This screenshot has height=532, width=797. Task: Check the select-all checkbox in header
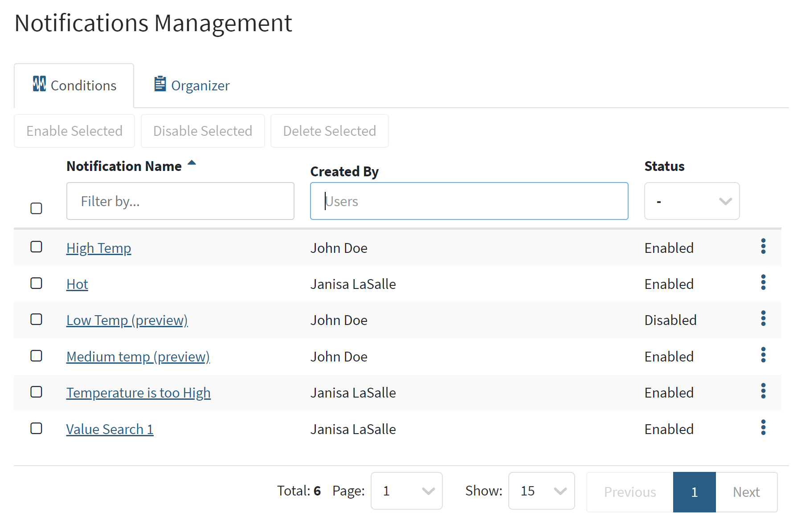click(x=36, y=208)
